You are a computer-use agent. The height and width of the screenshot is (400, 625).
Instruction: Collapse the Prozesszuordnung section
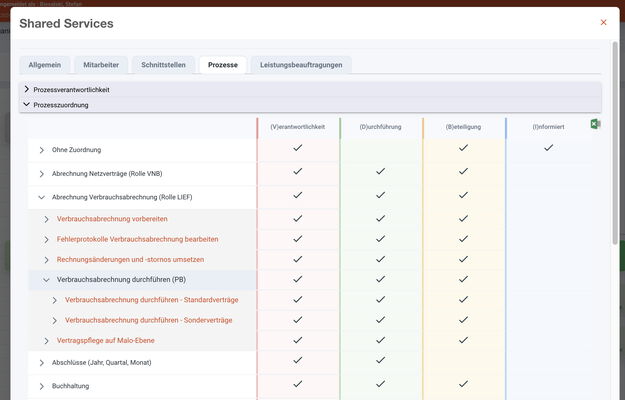[x=310, y=105]
